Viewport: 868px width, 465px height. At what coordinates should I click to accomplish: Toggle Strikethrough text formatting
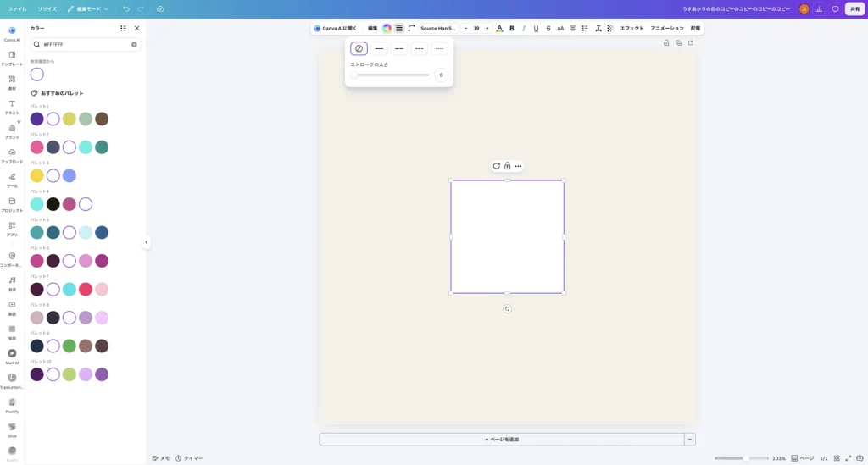coord(548,28)
